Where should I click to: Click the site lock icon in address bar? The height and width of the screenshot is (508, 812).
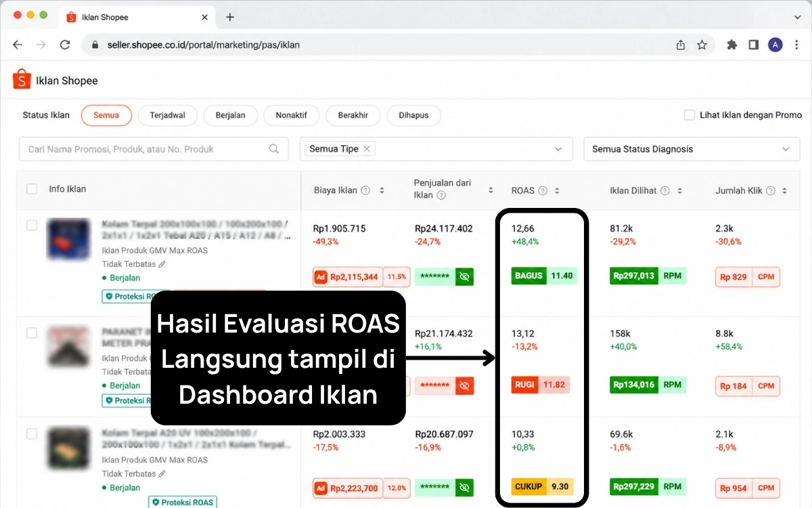coord(95,45)
